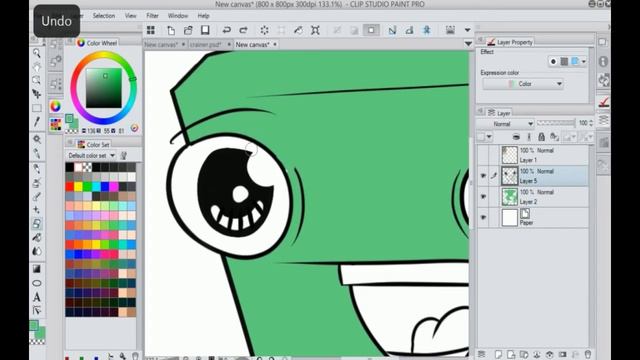The height and width of the screenshot is (360, 640).
Task: Select the Eyedropper tool in toolbox
Action: (37, 122)
